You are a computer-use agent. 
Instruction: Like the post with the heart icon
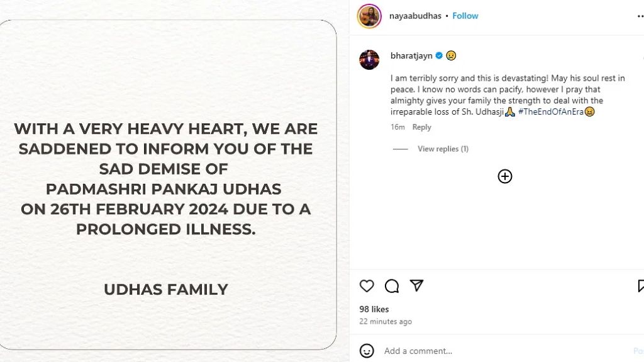pos(367,286)
